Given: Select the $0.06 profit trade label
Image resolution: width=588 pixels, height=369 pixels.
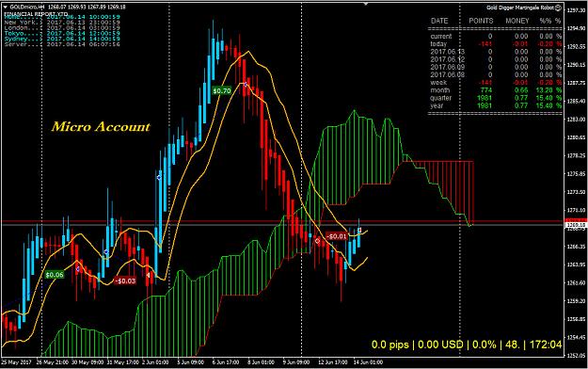Looking at the screenshot, I should coord(55,275).
